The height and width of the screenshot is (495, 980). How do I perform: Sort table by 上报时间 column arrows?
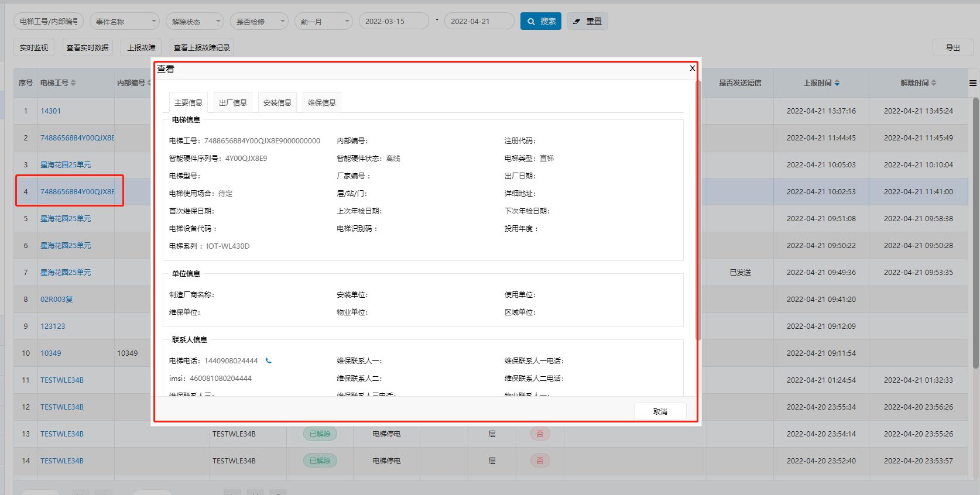pyautogui.click(x=837, y=83)
